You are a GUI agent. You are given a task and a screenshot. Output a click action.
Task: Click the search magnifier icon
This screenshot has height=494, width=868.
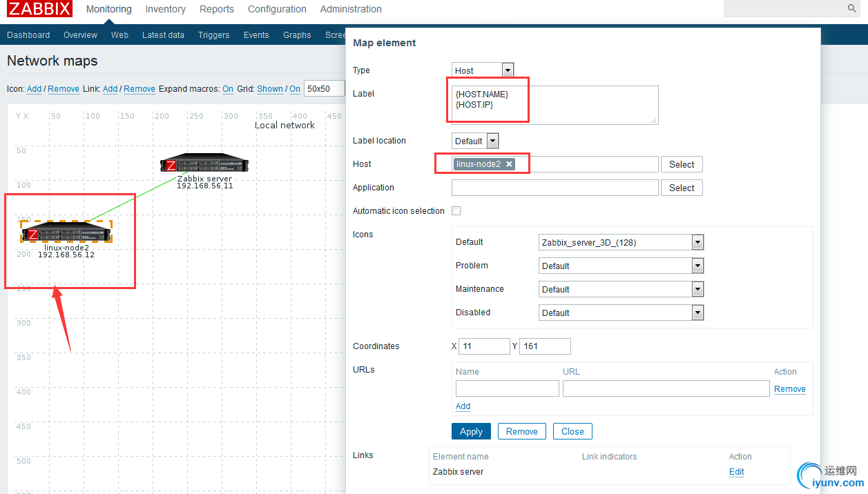pyautogui.click(x=851, y=8)
